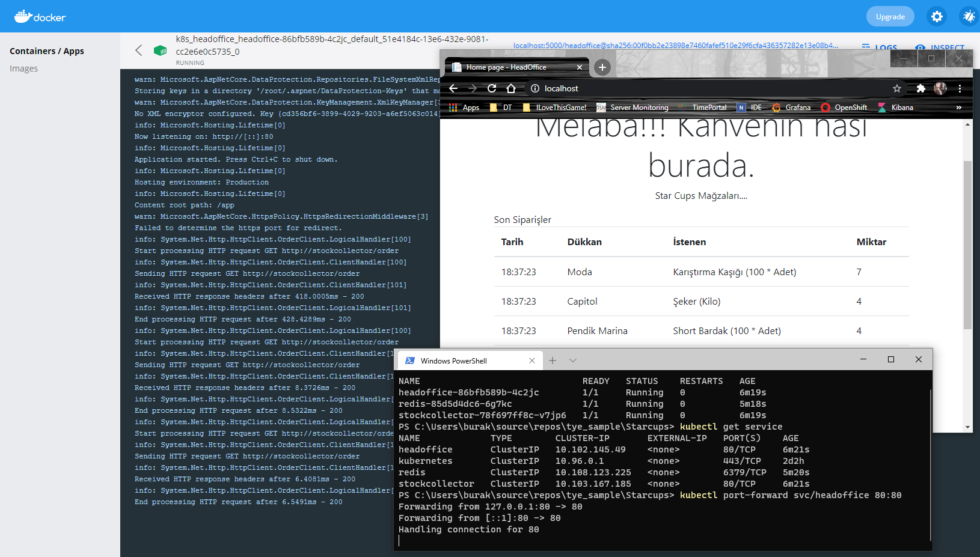
Task: Click the headoffice sha256 digest link
Action: click(x=676, y=45)
